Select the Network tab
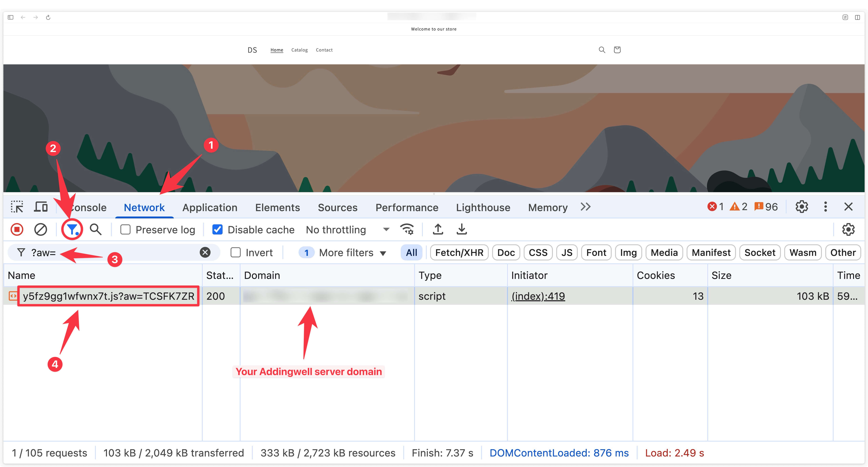The height and width of the screenshot is (467, 868). (x=144, y=207)
